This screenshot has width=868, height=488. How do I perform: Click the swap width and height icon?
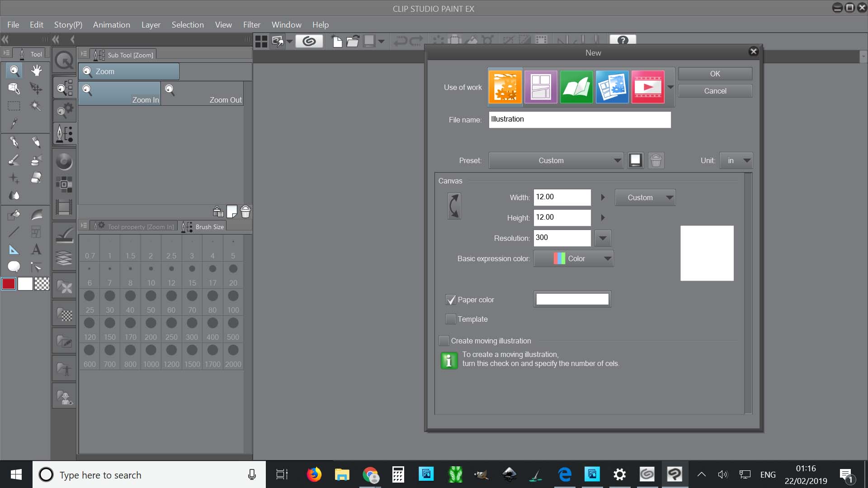454,206
